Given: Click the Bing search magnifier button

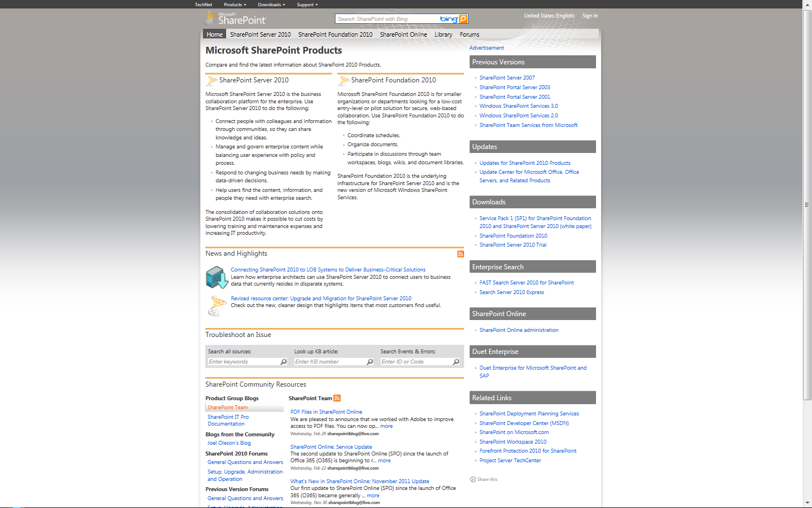Looking at the screenshot, I should click(463, 19).
